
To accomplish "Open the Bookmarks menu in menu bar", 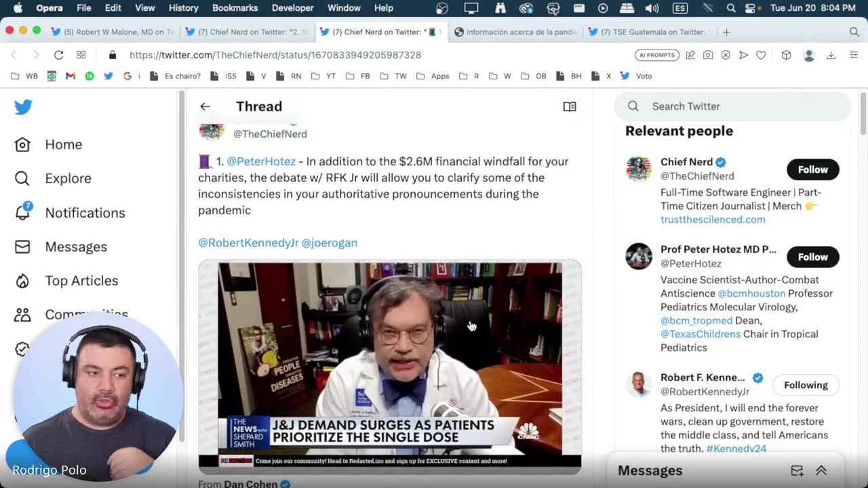I will pyautogui.click(x=235, y=8).
